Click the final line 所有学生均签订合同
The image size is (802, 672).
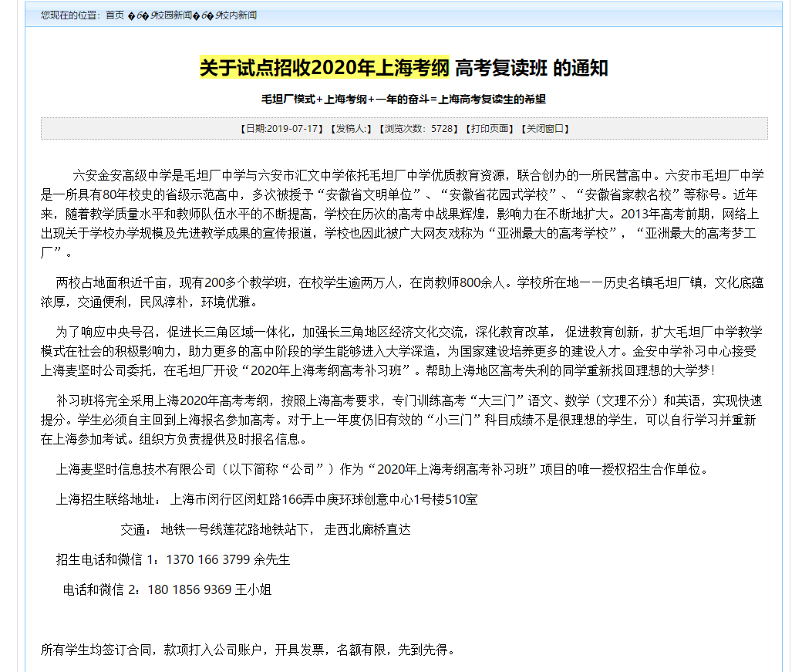[x=248, y=650]
